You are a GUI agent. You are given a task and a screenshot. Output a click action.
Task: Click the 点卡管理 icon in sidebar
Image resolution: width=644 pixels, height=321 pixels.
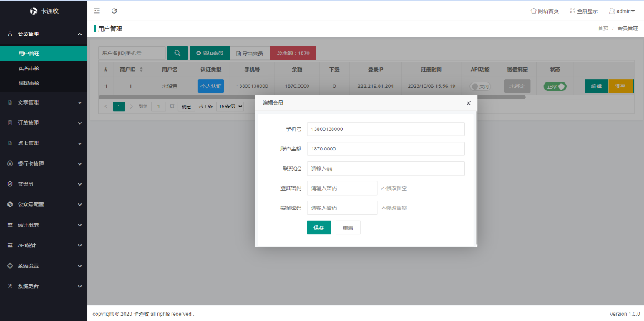pyautogui.click(x=10, y=143)
